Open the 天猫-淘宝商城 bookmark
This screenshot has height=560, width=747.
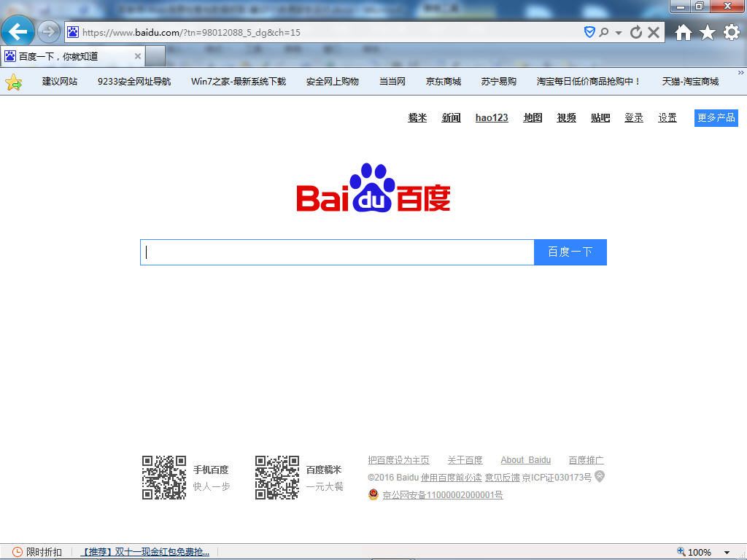coord(690,82)
